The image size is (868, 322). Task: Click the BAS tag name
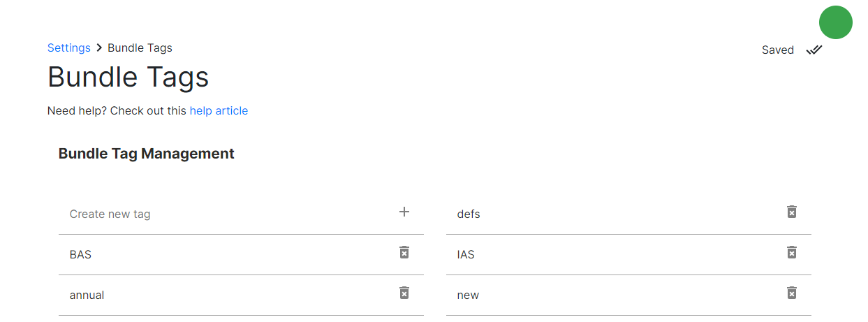coord(80,255)
